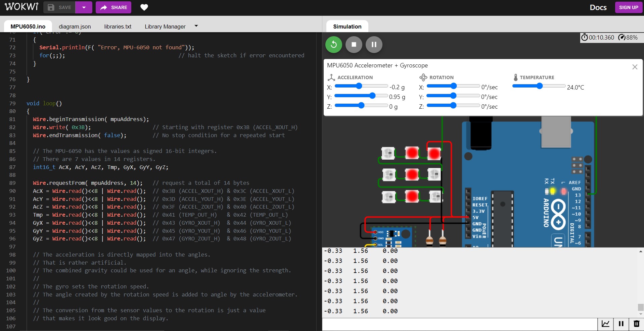Click the Serial.println error message line
The width and height of the screenshot is (644, 331).
point(117,47)
